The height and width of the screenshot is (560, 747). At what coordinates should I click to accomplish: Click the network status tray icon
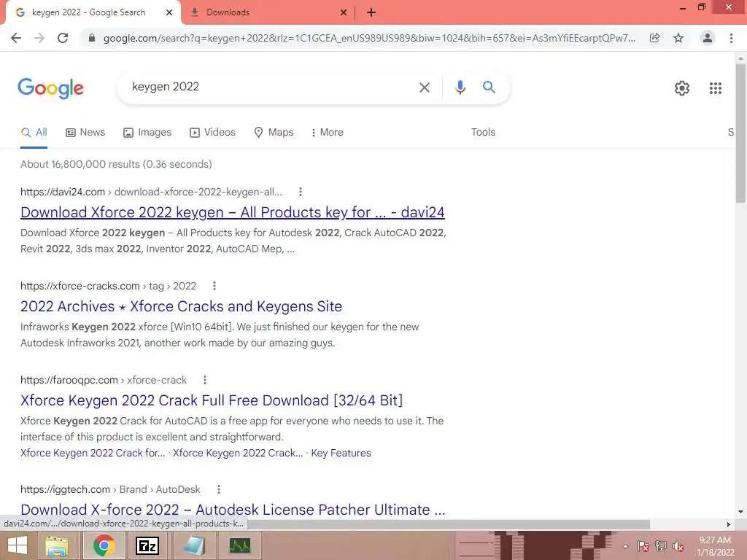click(661, 546)
